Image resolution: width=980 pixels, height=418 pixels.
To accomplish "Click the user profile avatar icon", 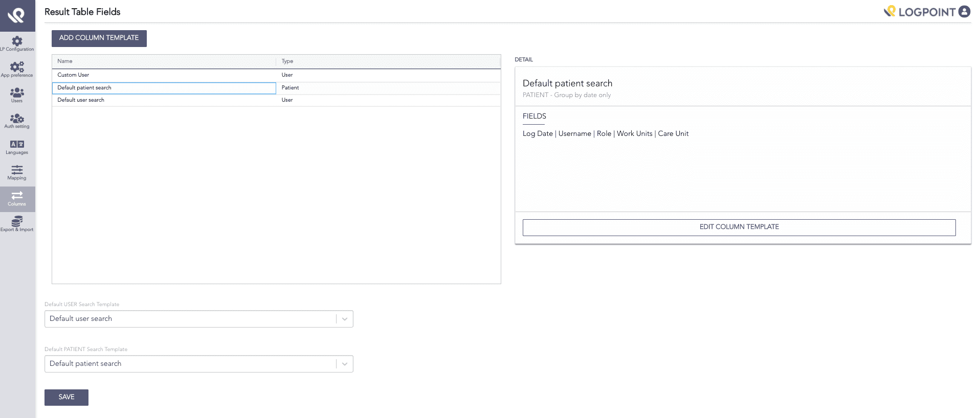I will (964, 12).
